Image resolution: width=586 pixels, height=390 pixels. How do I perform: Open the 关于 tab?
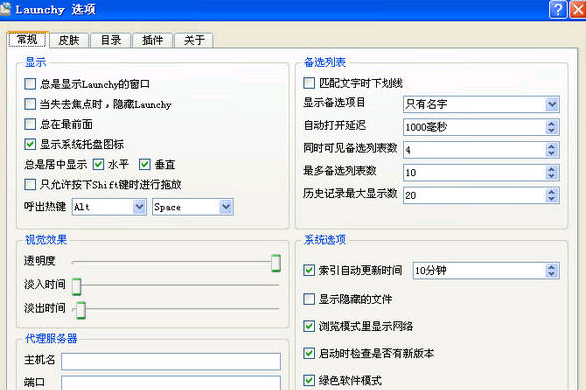click(x=194, y=40)
